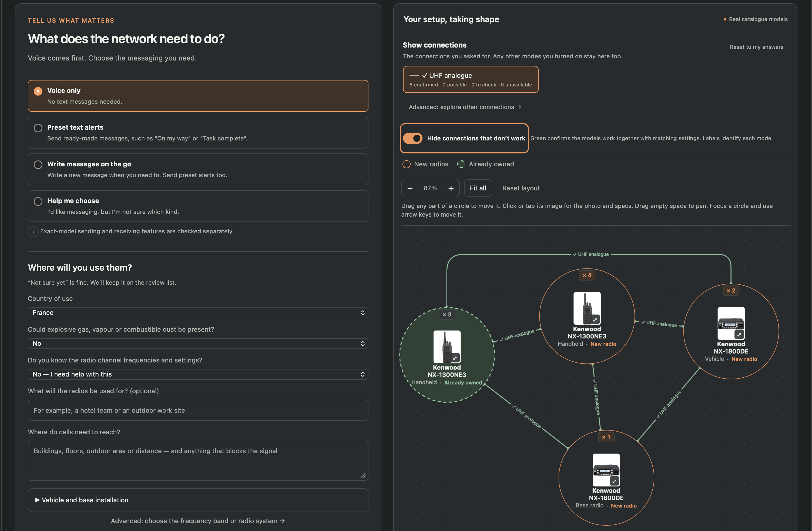Open Advanced: choose the frequency band link

click(x=198, y=521)
